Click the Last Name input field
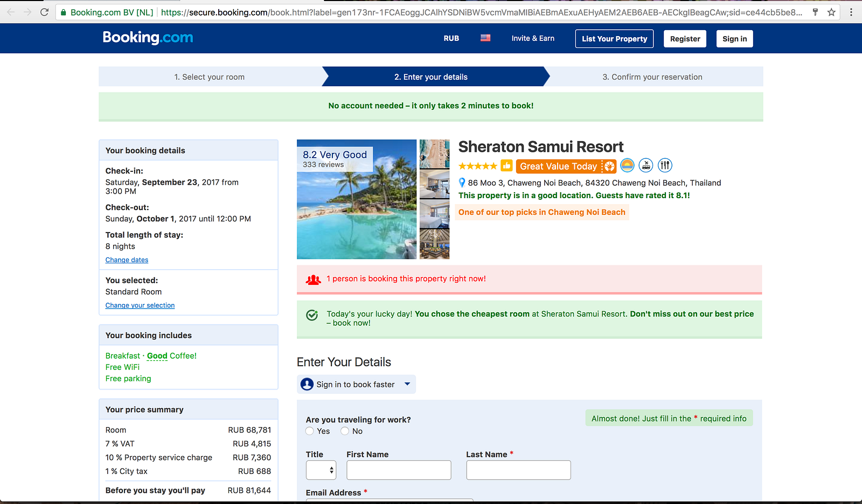The image size is (862, 504). pos(518,470)
